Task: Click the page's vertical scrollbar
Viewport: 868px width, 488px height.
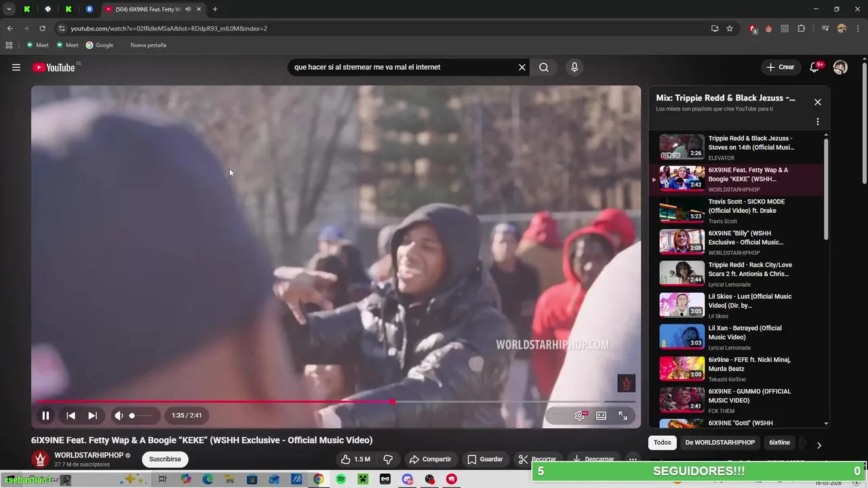Action: coord(864,122)
